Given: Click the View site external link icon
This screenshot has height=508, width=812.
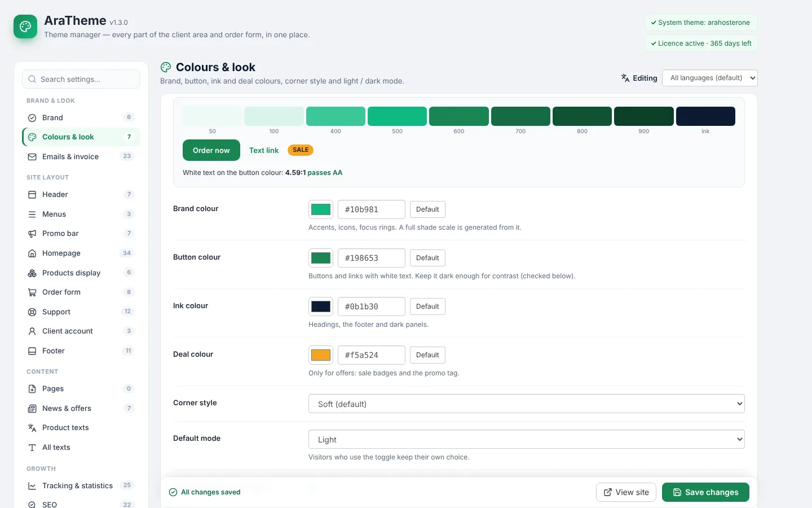Looking at the screenshot, I should 608,492.
